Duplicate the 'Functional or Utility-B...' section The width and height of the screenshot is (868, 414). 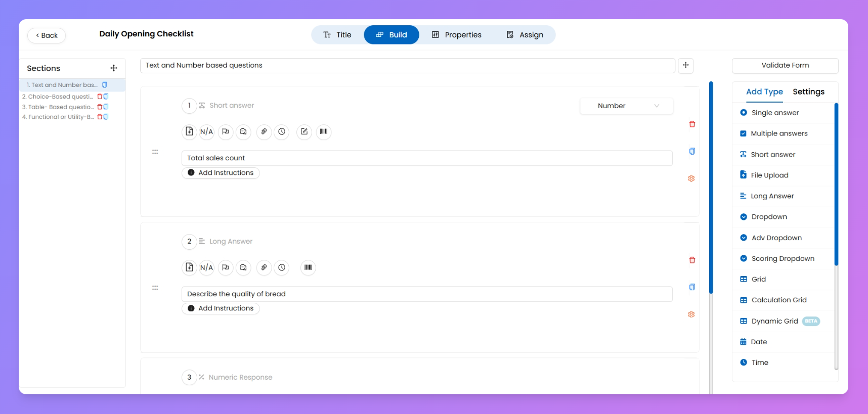pyautogui.click(x=106, y=117)
